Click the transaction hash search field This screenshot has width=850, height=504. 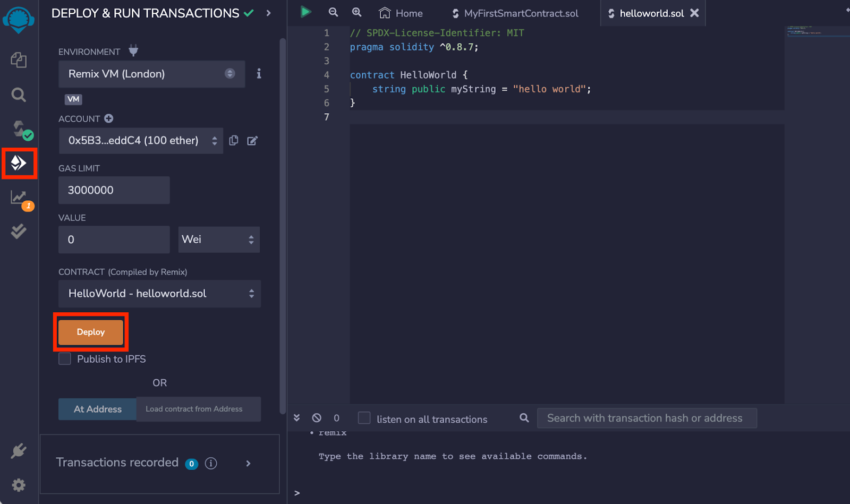point(647,418)
